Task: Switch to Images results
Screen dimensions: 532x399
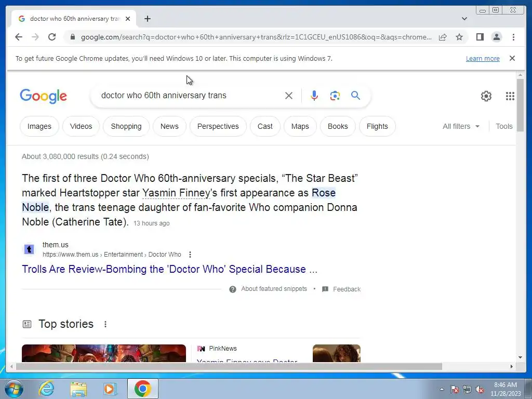Action: pyautogui.click(x=39, y=126)
